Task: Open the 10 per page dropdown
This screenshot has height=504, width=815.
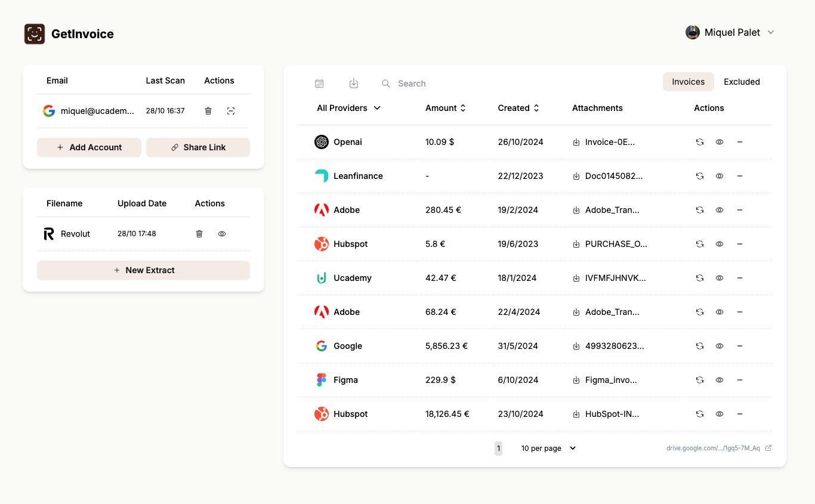Action: [x=547, y=448]
